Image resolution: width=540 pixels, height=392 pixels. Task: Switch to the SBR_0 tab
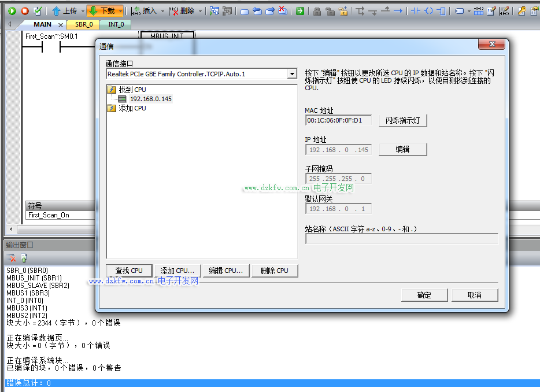(84, 25)
